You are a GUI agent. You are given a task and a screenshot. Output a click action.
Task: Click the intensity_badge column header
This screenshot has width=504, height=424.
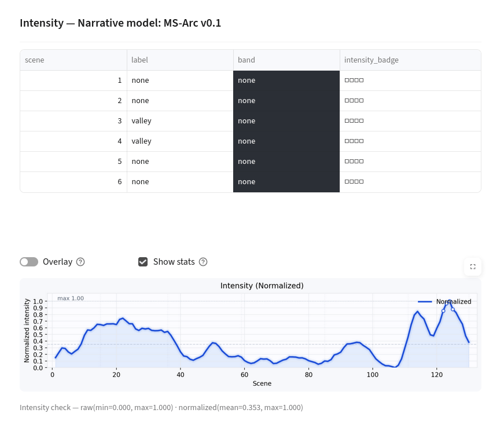(x=410, y=60)
